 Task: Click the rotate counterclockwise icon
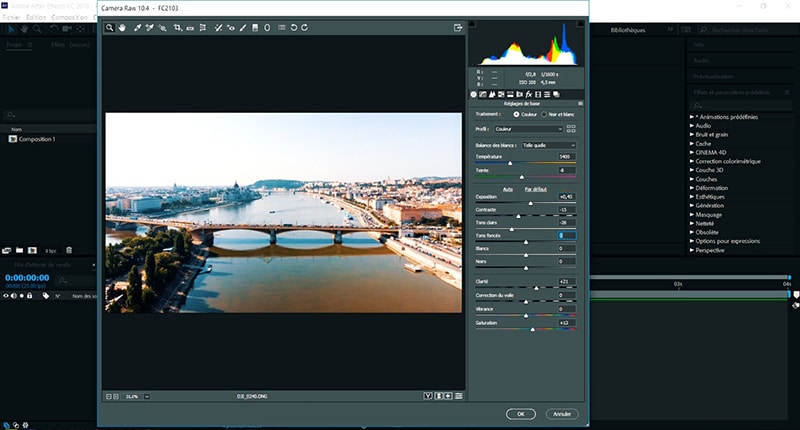293,28
